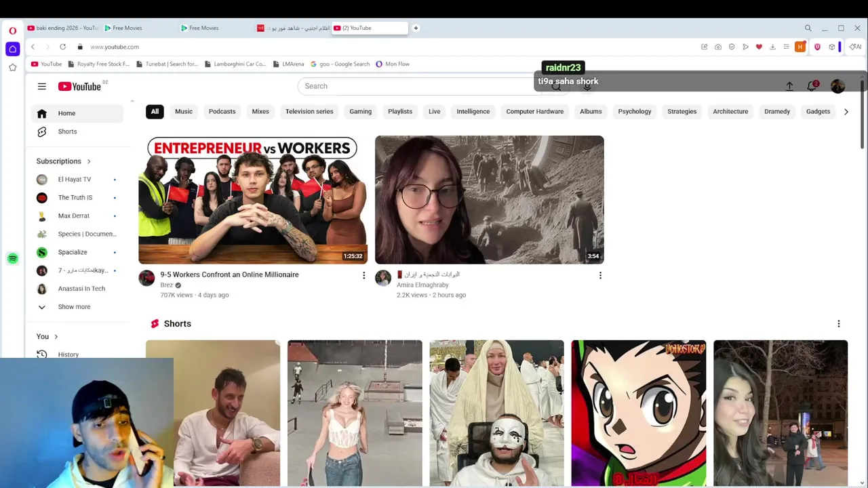Reload the page in Opera
The height and width of the screenshot is (488, 868).
[62, 47]
